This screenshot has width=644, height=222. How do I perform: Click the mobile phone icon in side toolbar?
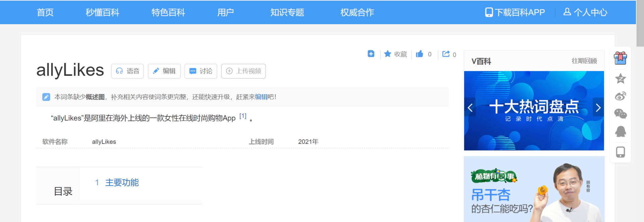click(x=621, y=152)
